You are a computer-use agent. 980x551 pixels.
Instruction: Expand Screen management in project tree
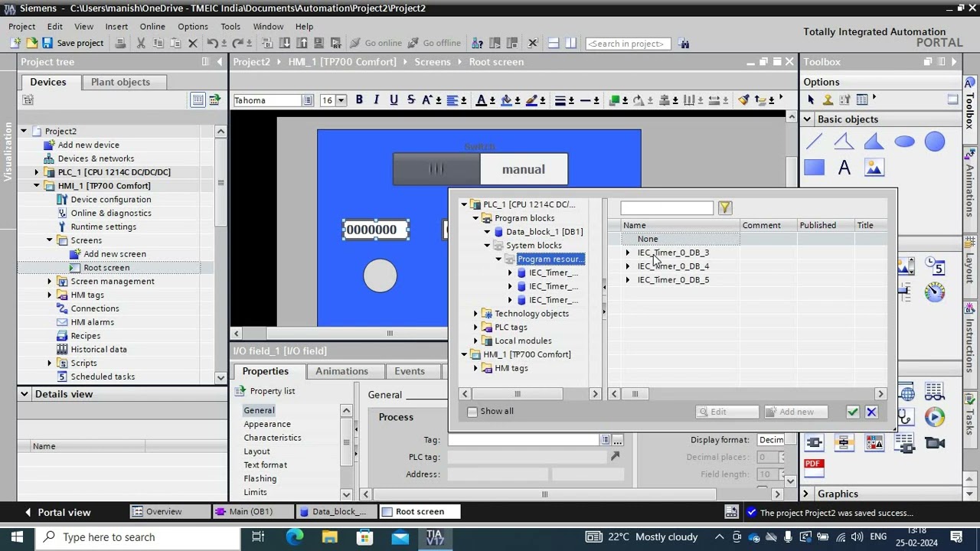click(x=50, y=282)
